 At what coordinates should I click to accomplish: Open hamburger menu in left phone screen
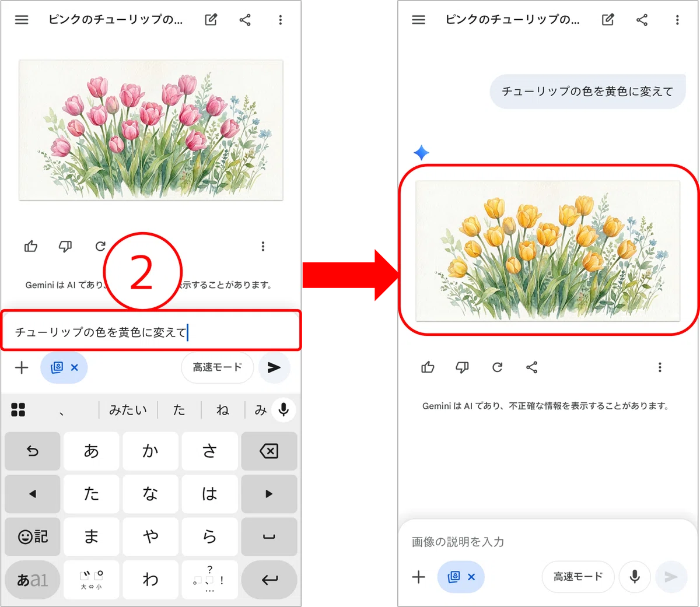[x=22, y=20]
